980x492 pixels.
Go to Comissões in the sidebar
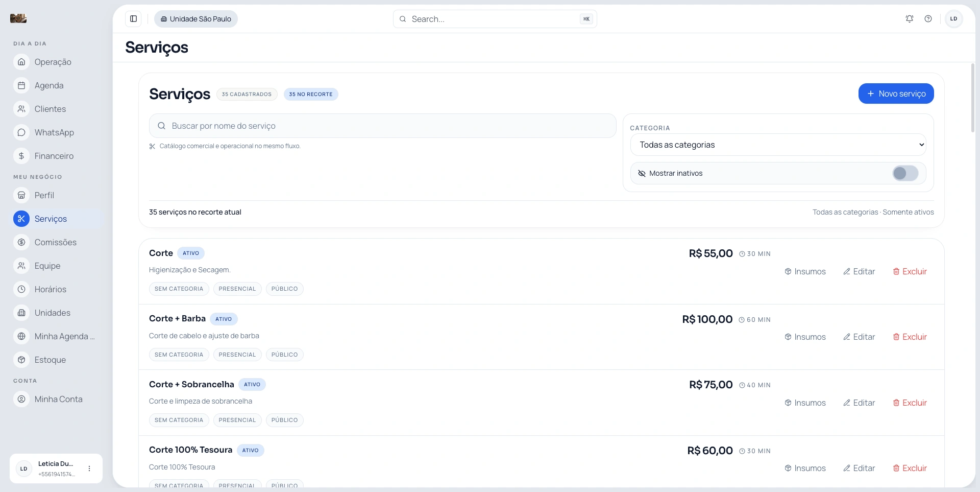coord(55,242)
